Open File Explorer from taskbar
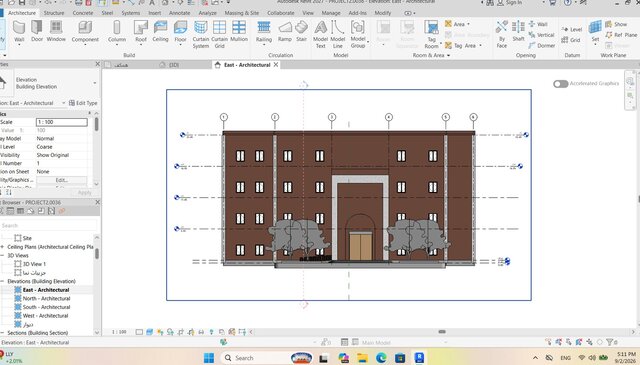 pyautogui.click(x=362, y=358)
